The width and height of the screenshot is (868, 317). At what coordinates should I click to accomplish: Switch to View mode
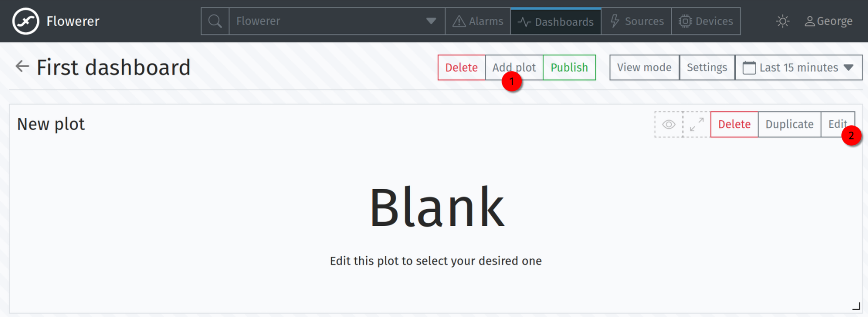pos(644,67)
